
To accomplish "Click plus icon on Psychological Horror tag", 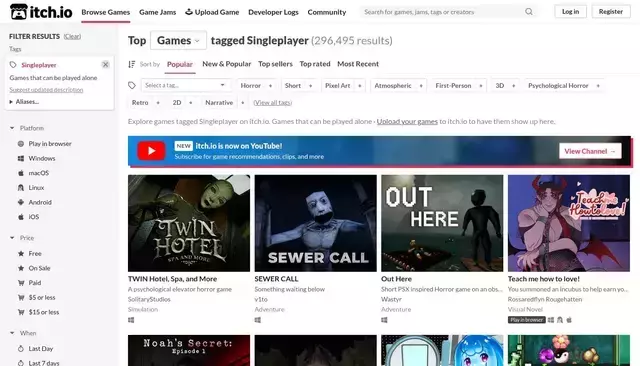I will 598,86.
